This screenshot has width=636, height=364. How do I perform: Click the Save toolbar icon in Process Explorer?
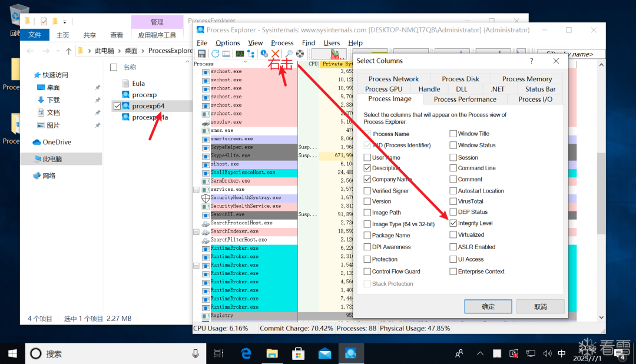click(202, 53)
